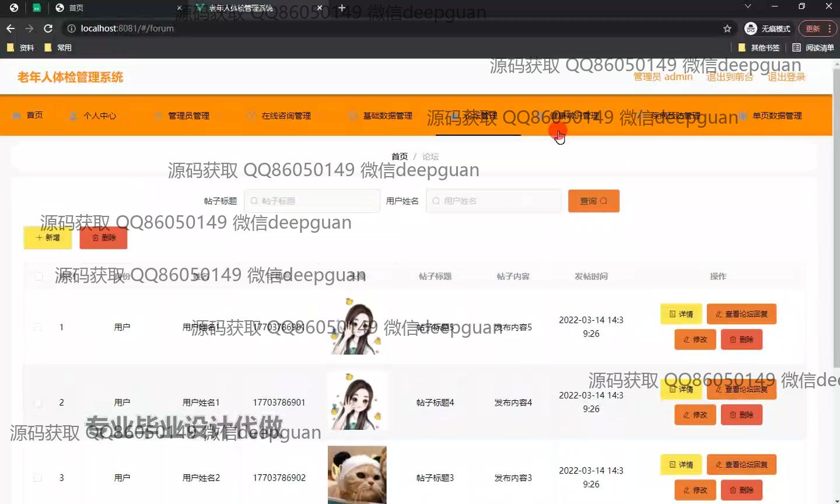This screenshot has height=504, width=840.
Task: Open the 其他书签 bookmarks folder
Action: pos(759,48)
